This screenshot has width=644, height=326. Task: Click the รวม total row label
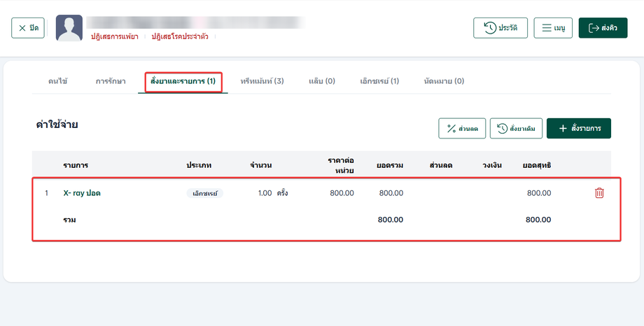point(69,220)
